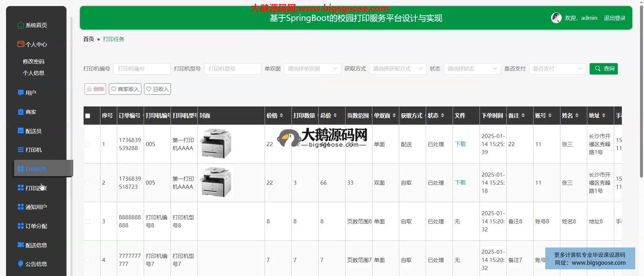
Task: Select 修改密码 submenu item
Action: (34, 61)
